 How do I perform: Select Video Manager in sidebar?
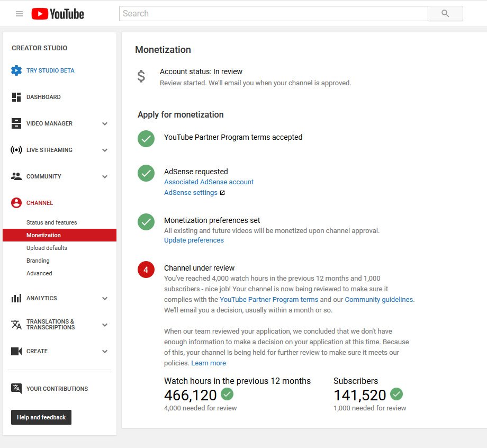49,123
